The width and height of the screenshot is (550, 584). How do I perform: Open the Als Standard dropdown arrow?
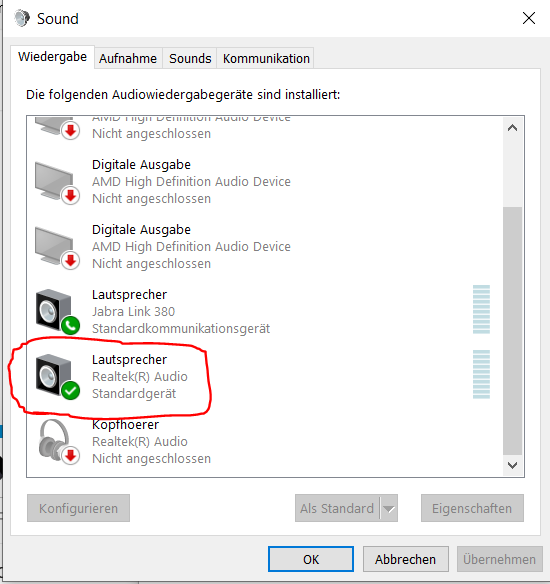pyautogui.click(x=389, y=508)
